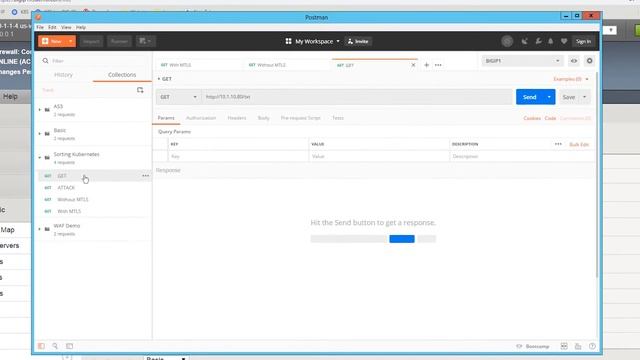This screenshot has width=640, height=360.
Task: Open the GET method dropdown
Action: (x=178, y=97)
